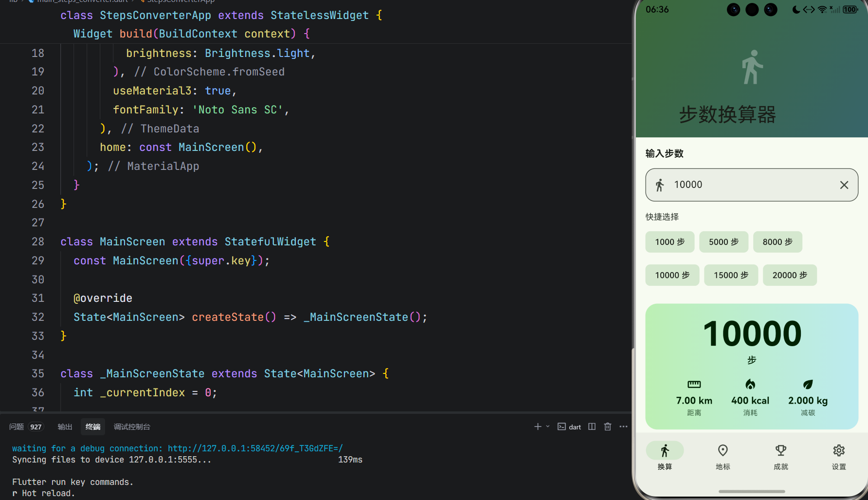Open the new terminal launch profile dropdown
Screen dimensions: 868x500
coord(548,426)
